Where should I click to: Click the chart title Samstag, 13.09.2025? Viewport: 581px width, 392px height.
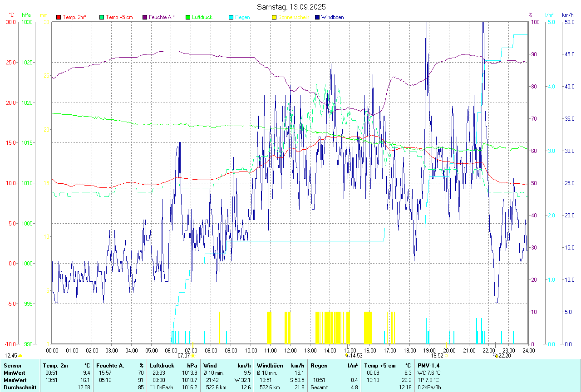(x=291, y=7)
